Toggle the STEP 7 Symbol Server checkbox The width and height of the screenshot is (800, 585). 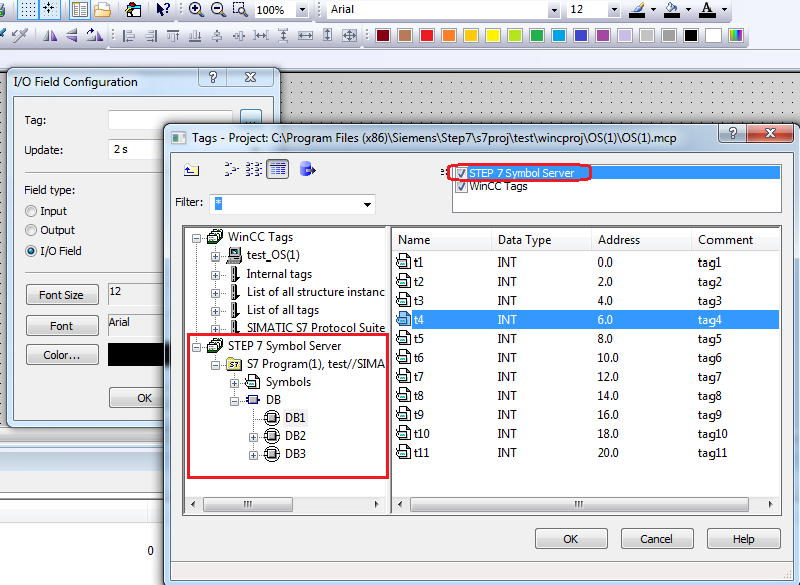tap(461, 173)
